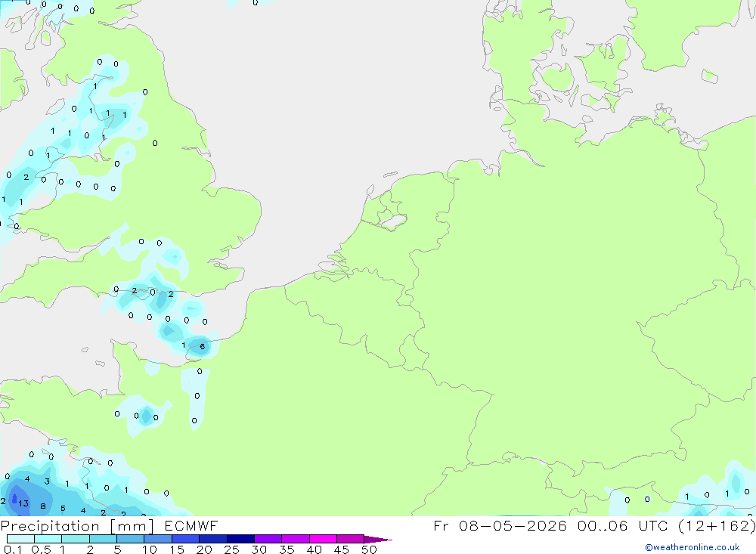Click the "8" mm precipitation value on map

point(43,506)
